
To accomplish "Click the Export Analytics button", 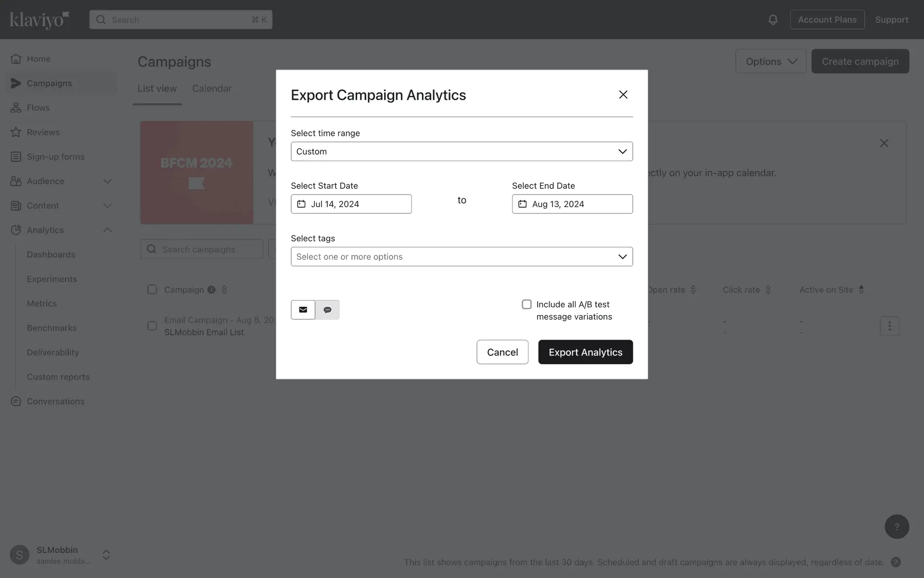I will 585,352.
